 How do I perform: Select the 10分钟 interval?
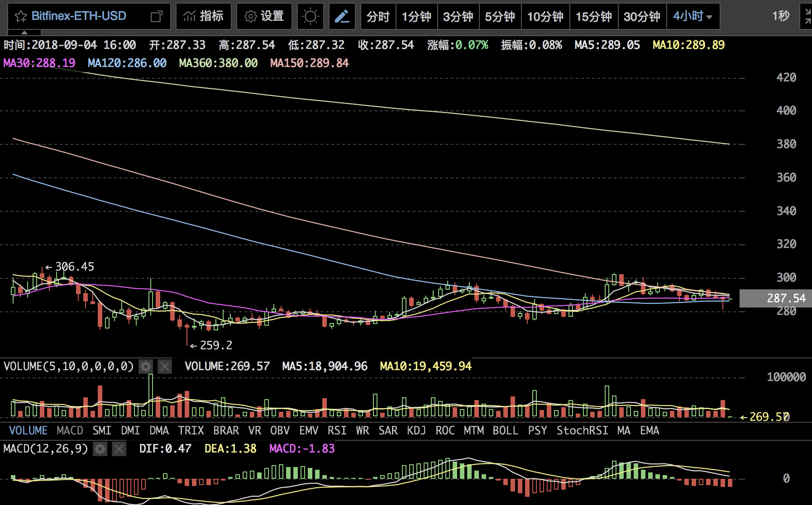click(x=545, y=16)
